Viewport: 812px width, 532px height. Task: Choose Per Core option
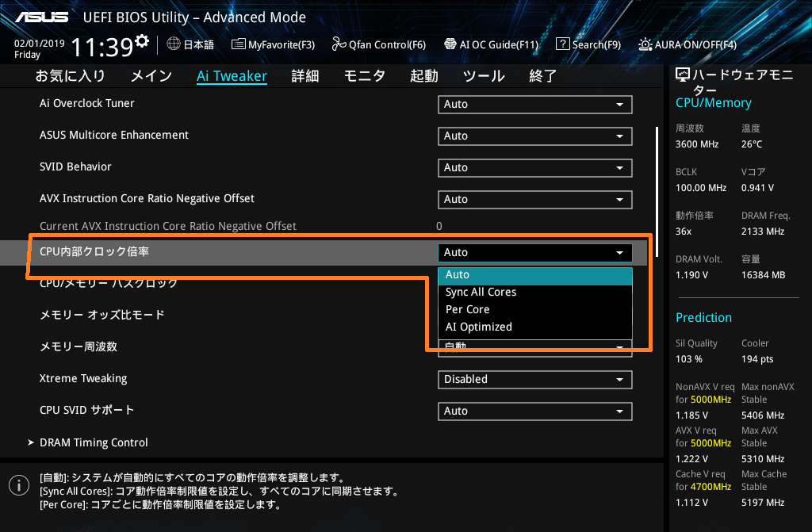point(535,309)
